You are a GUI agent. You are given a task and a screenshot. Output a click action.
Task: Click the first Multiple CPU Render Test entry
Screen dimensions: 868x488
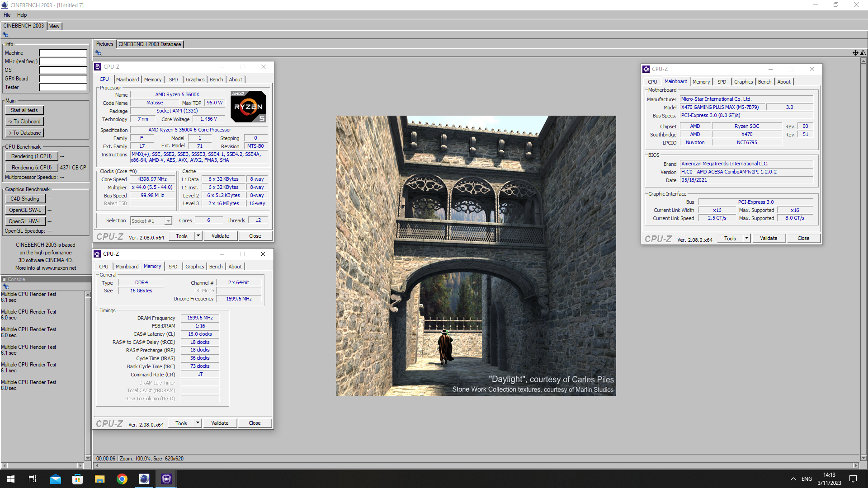(x=28, y=294)
